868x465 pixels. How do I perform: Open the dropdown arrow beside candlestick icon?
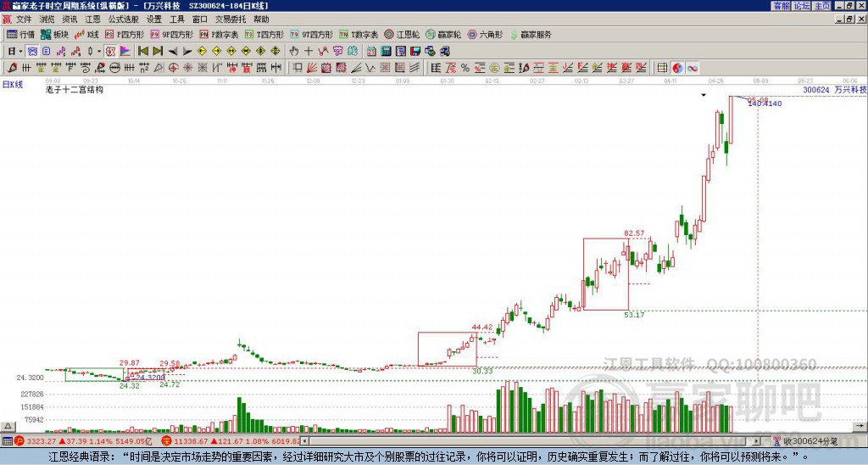pos(99,52)
